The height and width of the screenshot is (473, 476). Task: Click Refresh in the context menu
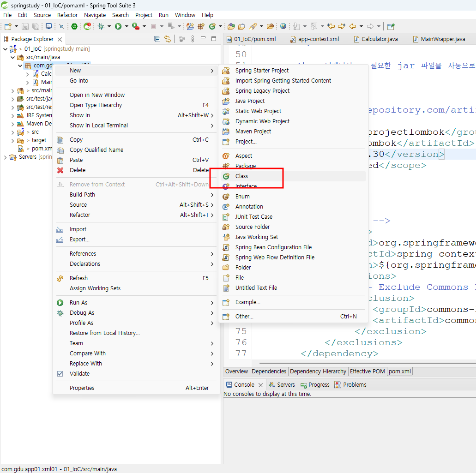[x=136, y=278]
